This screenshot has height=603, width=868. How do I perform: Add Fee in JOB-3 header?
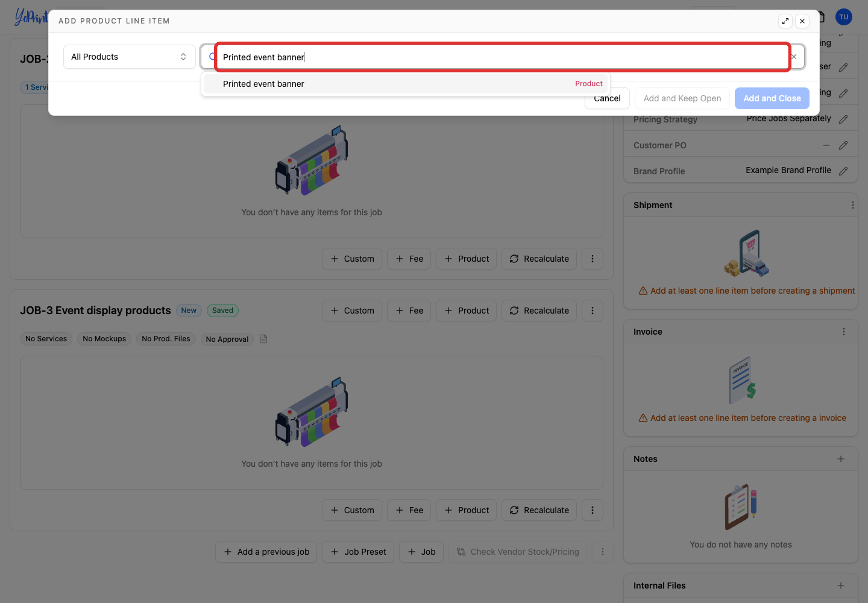coord(409,311)
